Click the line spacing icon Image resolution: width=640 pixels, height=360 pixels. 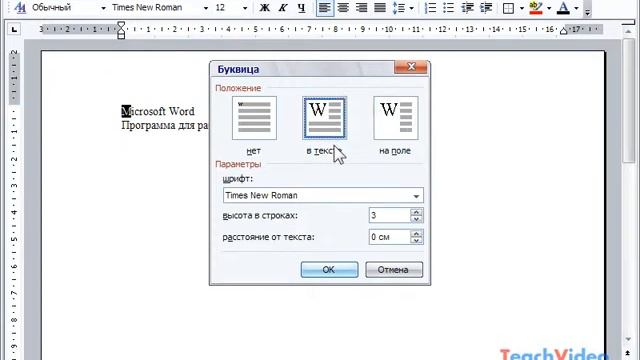[x=398, y=8]
